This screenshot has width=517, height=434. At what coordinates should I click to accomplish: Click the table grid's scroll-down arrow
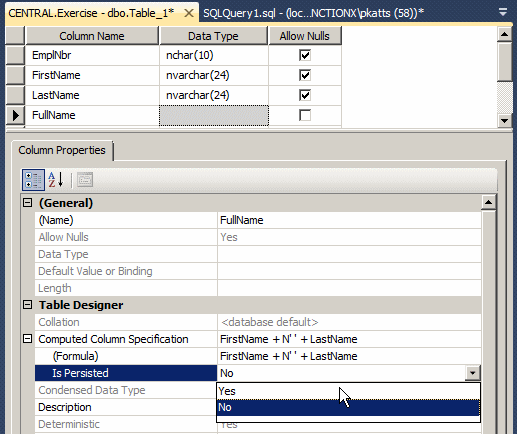click(x=504, y=120)
